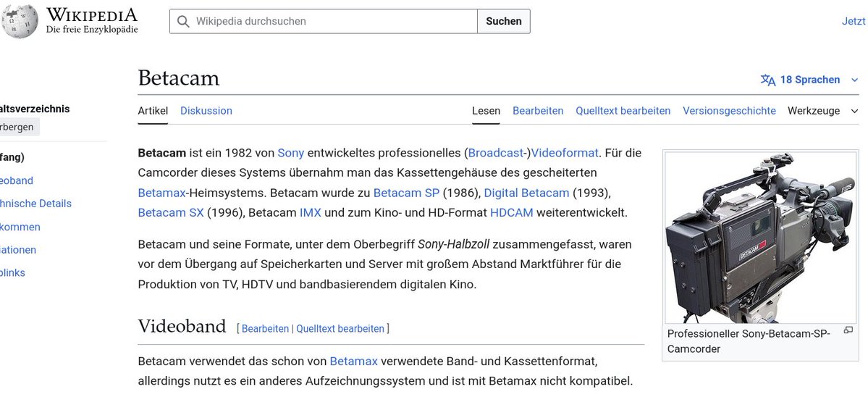Enlarge the camcorder image via caption icon

click(848, 330)
